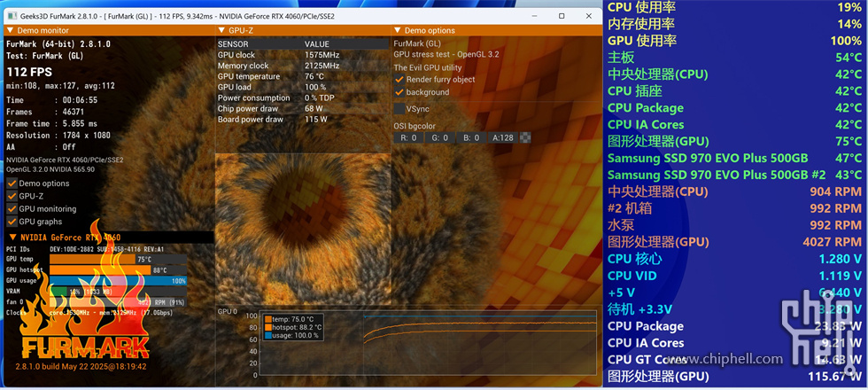Click the PCI IDs DEV:10DE-2882 line

[85, 249]
